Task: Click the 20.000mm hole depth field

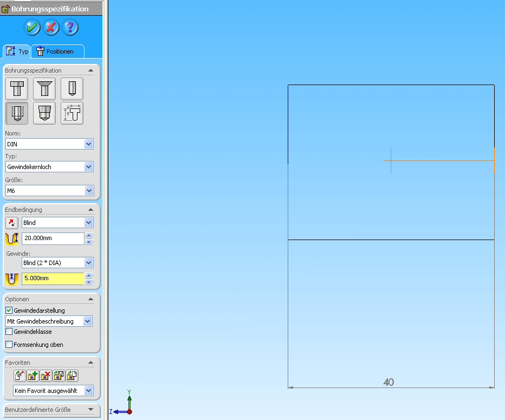Action: pos(52,238)
